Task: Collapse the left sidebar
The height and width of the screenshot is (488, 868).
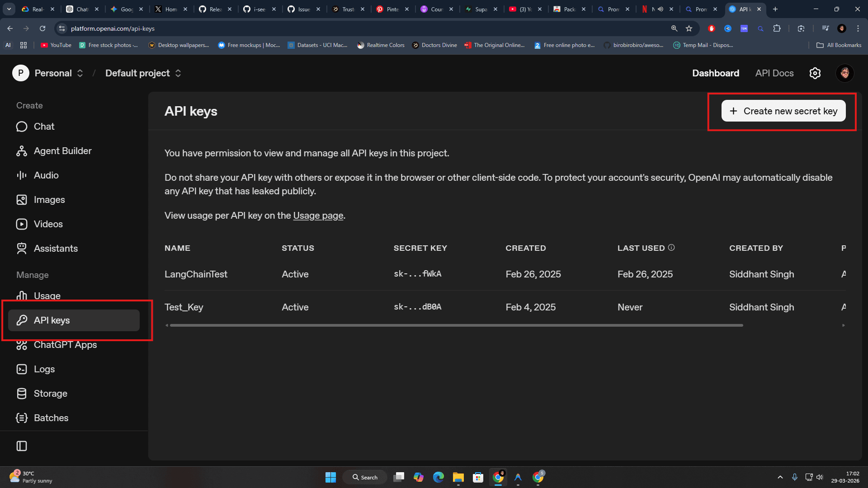Action: pos(21,446)
